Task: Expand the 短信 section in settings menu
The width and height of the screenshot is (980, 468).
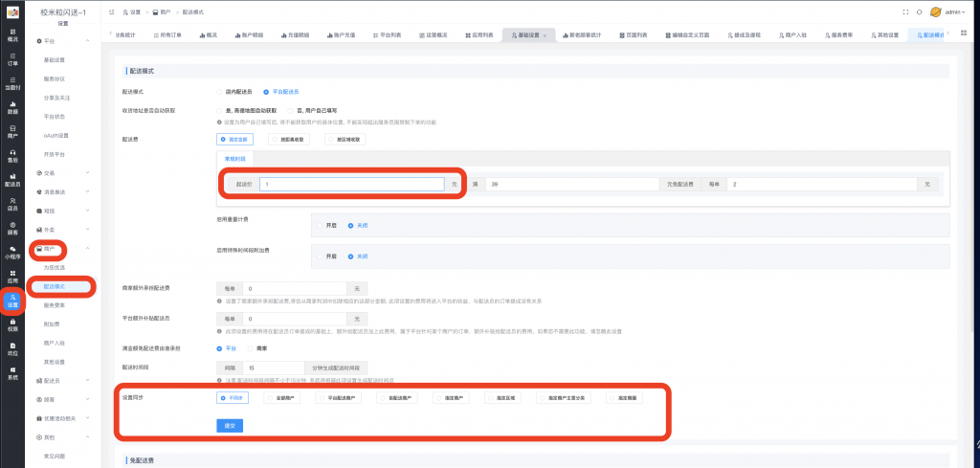Action: tap(87, 211)
